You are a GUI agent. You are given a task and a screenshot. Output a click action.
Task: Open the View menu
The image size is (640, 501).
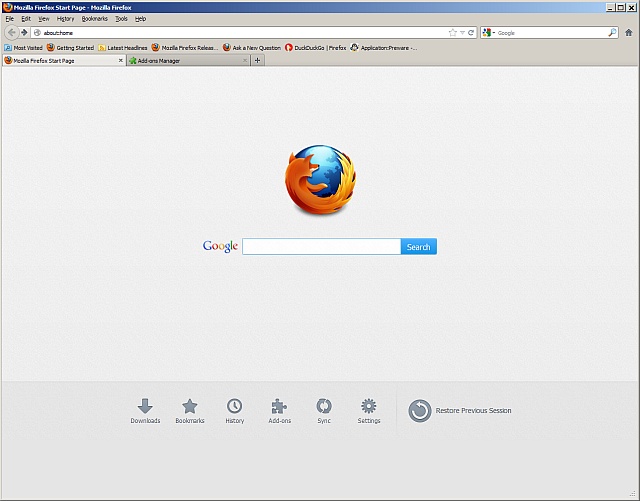(44, 19)
